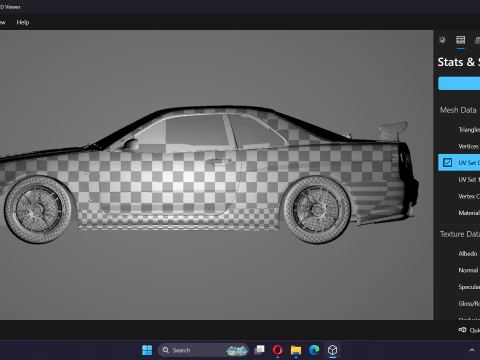480x360 pixels.
Task: Open Microsoft Edge from the taskbar
Action: click(314, 350)
